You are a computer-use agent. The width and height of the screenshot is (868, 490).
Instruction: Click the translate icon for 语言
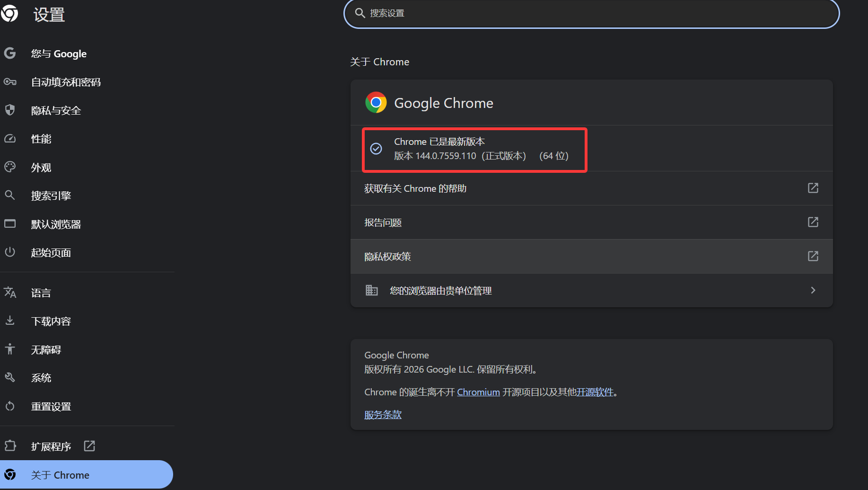pos(10,292)
